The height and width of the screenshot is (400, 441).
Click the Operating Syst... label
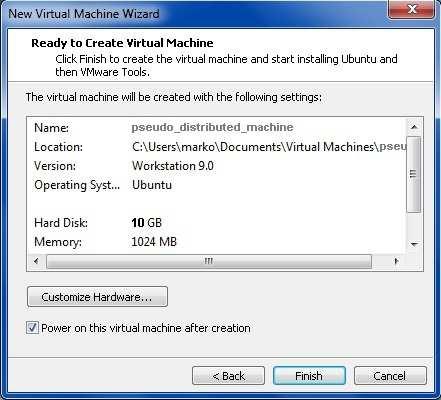(77, 185)
